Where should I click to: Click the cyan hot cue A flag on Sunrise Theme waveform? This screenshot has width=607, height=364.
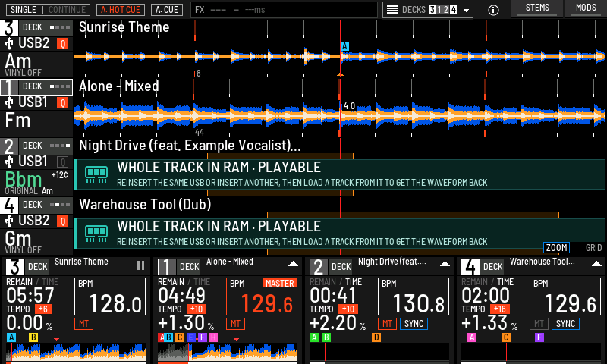pyautogui.click(x=344, y=46)
